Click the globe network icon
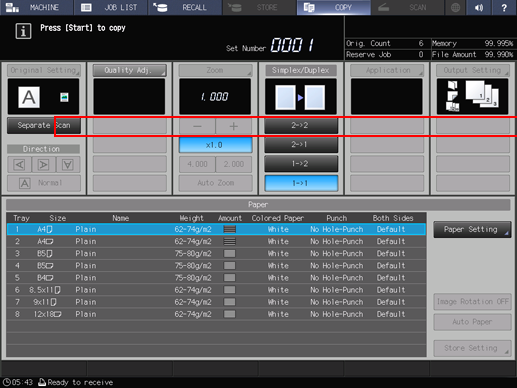 (x=455, y=7)
